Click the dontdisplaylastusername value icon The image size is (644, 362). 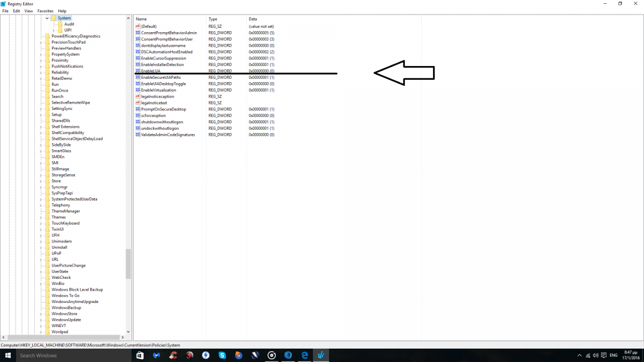coord(138,46)
